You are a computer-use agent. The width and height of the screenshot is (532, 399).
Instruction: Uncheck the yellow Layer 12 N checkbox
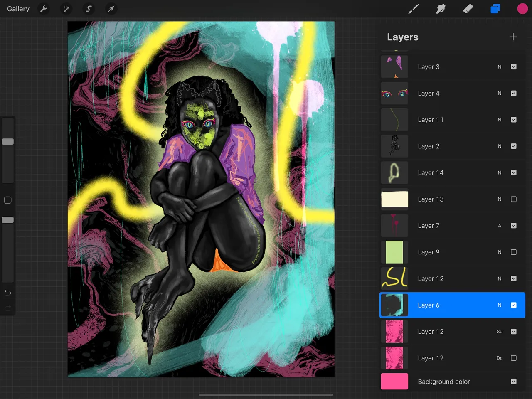click(x=514, y=278)
